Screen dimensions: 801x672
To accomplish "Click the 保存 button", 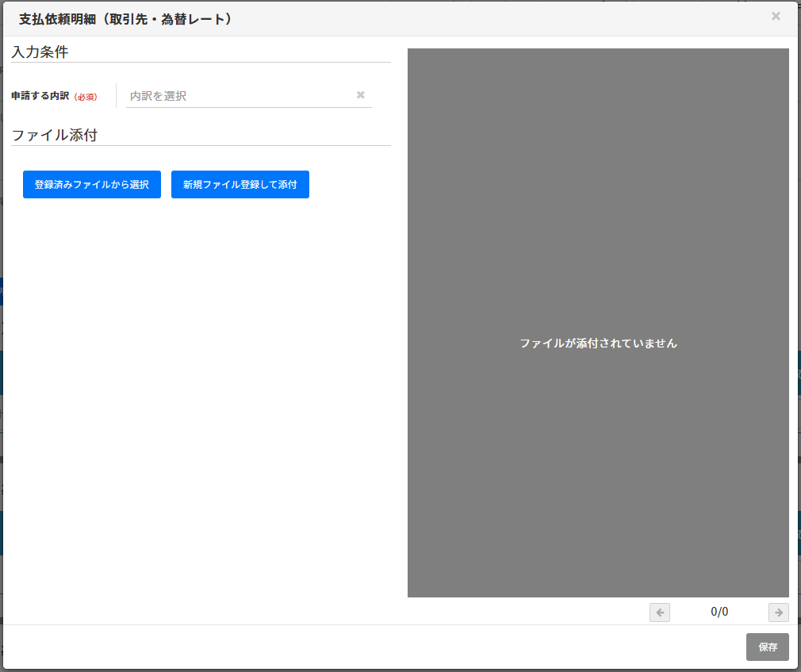I will click(x=767, y=647).
